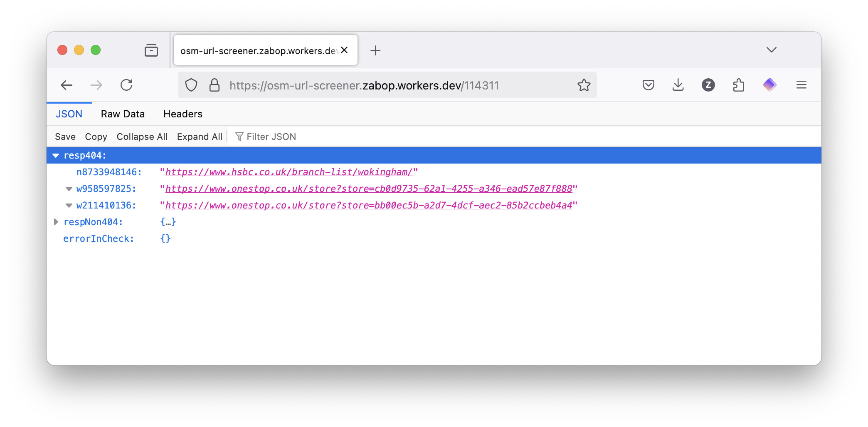Select the osm-url-screener.zabop.workers.dev tab
Image resolution: width=868 pixels, height=427 pixels.
coord(265,50)
